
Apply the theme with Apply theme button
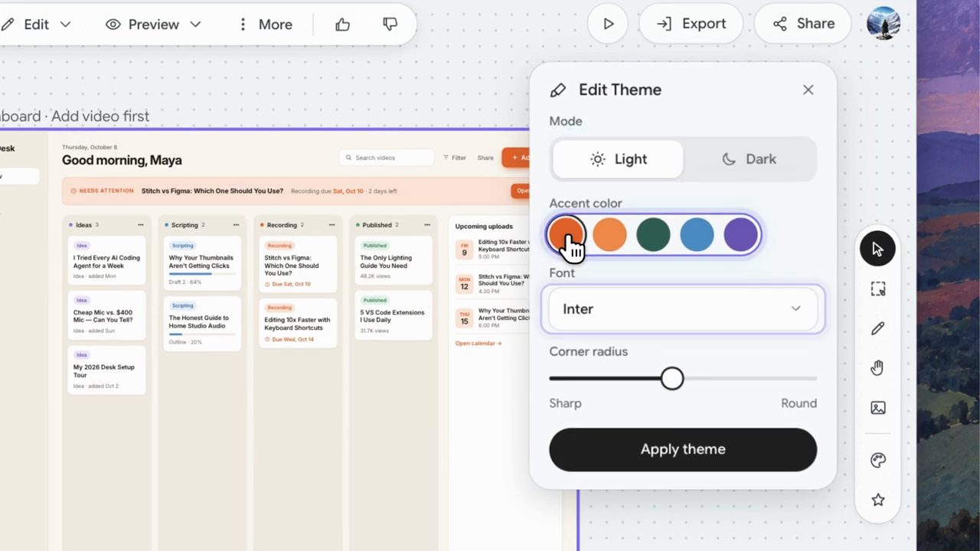point(683,449)
